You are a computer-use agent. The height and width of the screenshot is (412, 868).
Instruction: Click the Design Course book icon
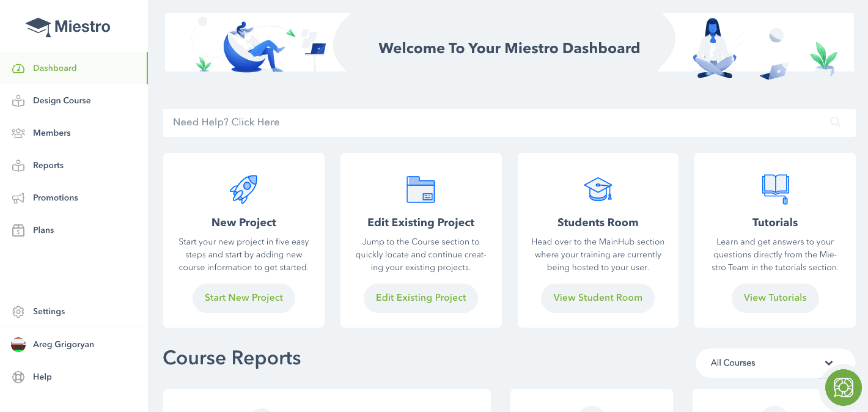[18, 101]
